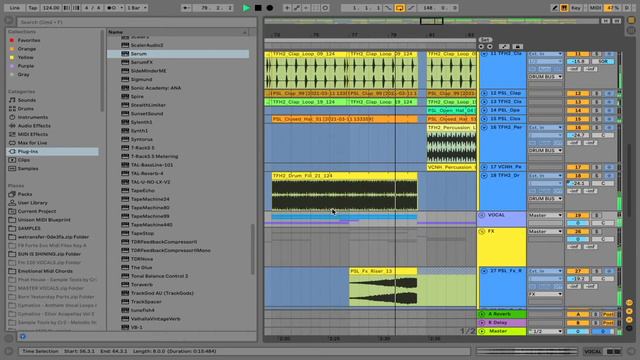Select the 124.00 tempo field

click(x=51, y=8)
